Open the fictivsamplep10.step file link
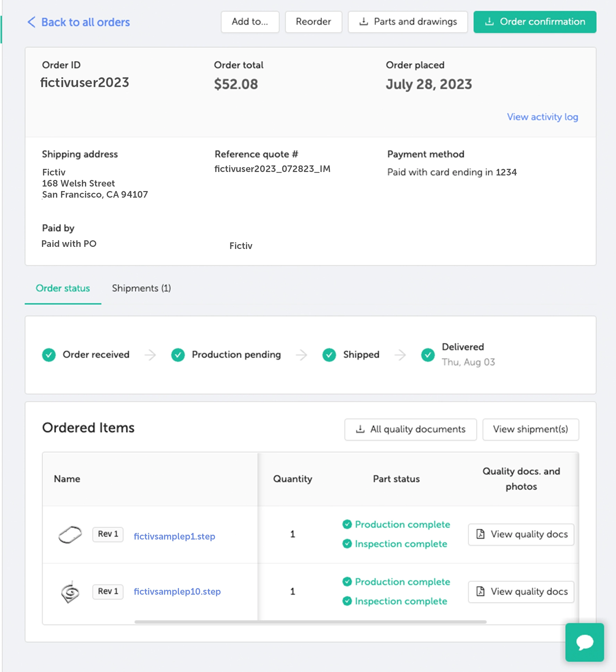Viewport: 616px width, 672px height. point(177,592)
